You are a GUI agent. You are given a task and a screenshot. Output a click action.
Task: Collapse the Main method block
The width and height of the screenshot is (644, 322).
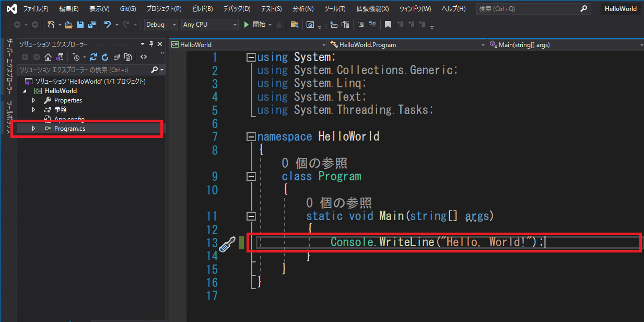[x=251, y=216]
